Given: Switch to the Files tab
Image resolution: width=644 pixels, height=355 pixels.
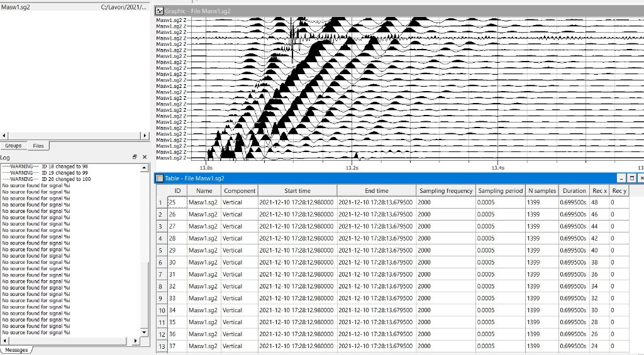Looking at the screenshot, I should pyautogui.click(x=38, y=146).
